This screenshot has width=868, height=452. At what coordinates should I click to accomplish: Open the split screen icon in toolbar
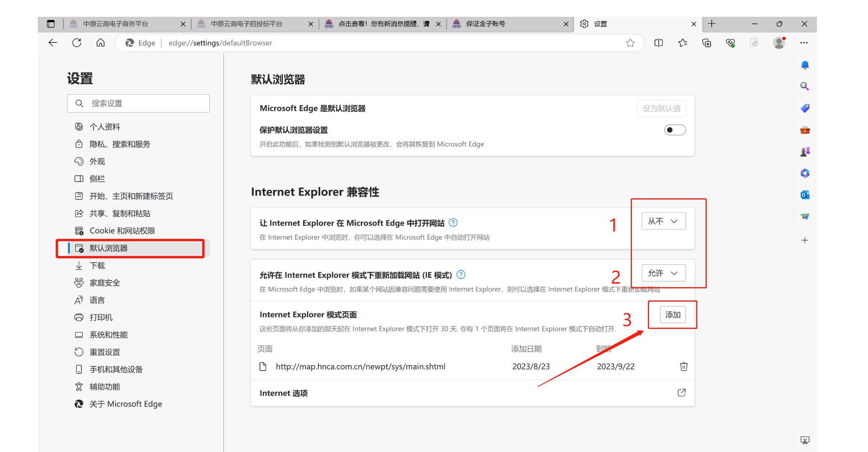click(x=659, y=43)
